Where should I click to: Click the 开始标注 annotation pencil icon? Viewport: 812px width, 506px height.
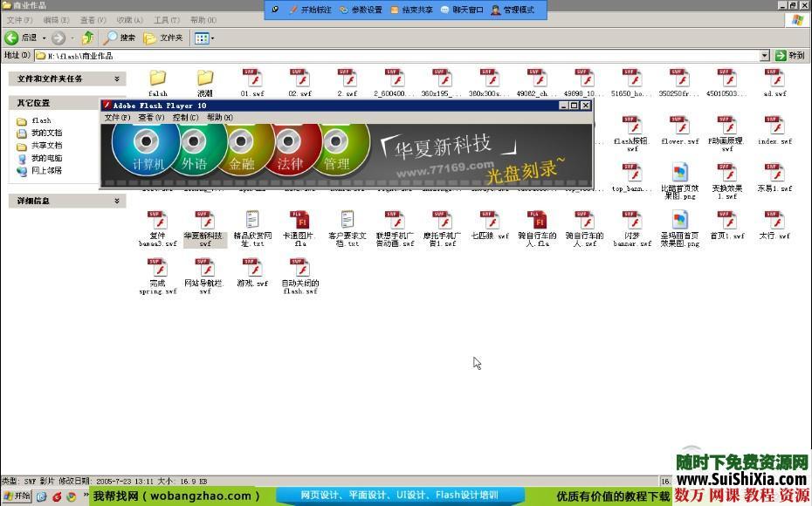[293, 9]
